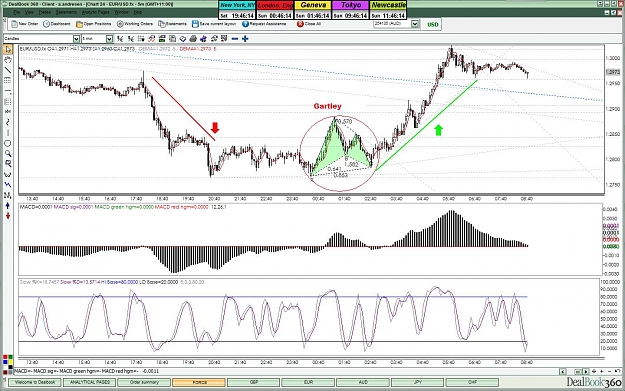Switch to the JPY tab
Viewport: 625px width, 391px height.
click(418, 382)
